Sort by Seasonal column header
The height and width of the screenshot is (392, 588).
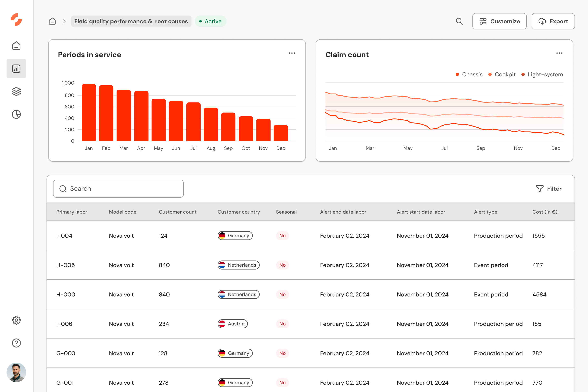point(286,212)
